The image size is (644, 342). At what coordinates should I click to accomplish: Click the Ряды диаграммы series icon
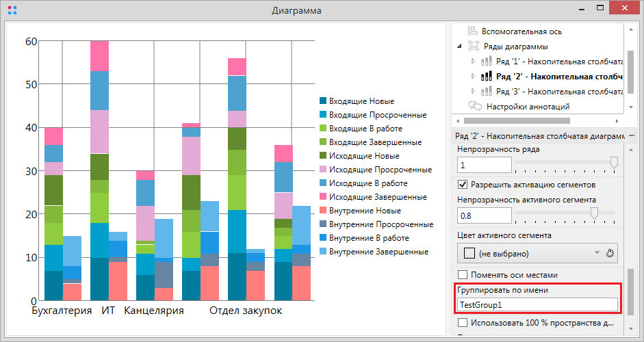click(x=474, y=47)
